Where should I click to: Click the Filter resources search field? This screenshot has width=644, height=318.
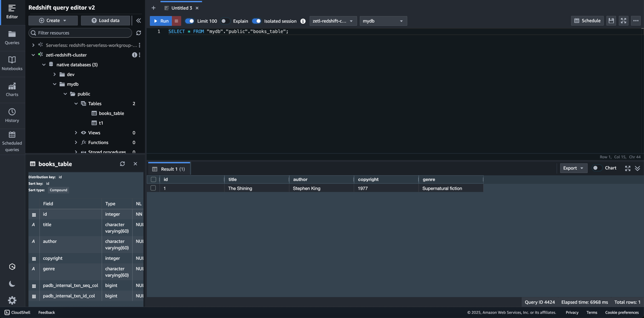(x=81, y=33)
